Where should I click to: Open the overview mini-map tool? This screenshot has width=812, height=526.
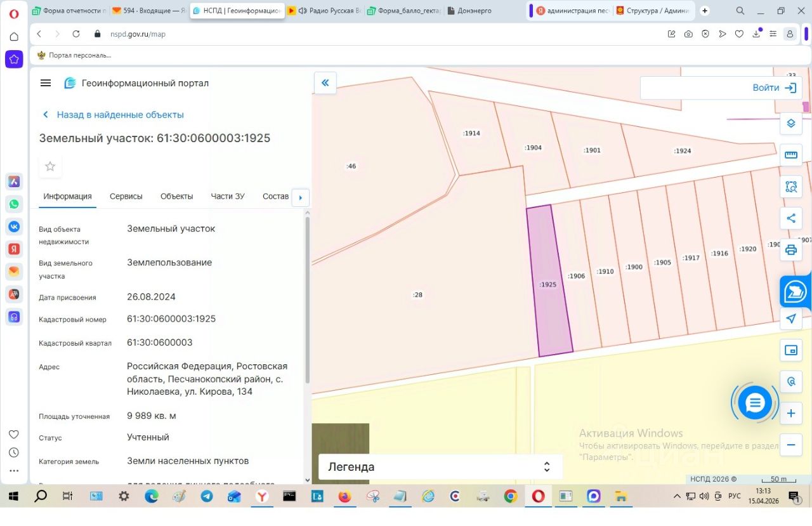click(x=790, y=350)
